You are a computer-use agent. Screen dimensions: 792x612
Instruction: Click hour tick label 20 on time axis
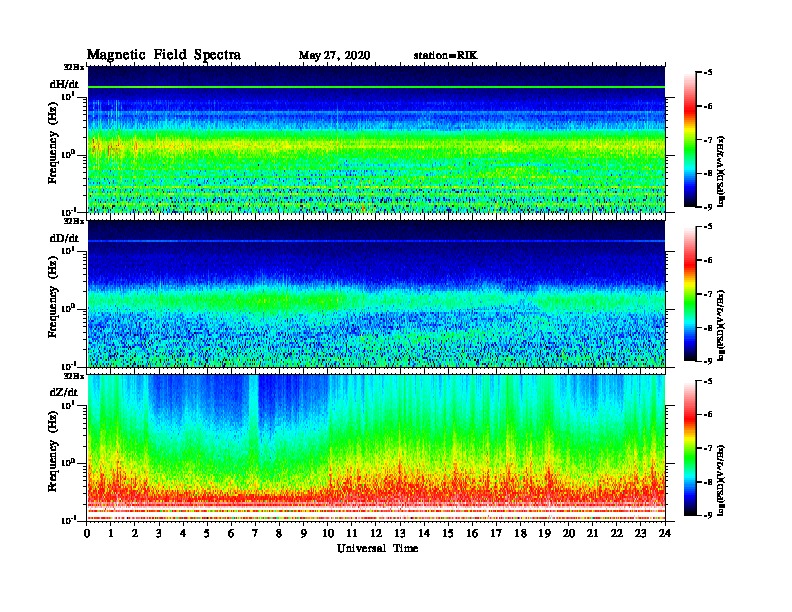(x=569, y=533)
